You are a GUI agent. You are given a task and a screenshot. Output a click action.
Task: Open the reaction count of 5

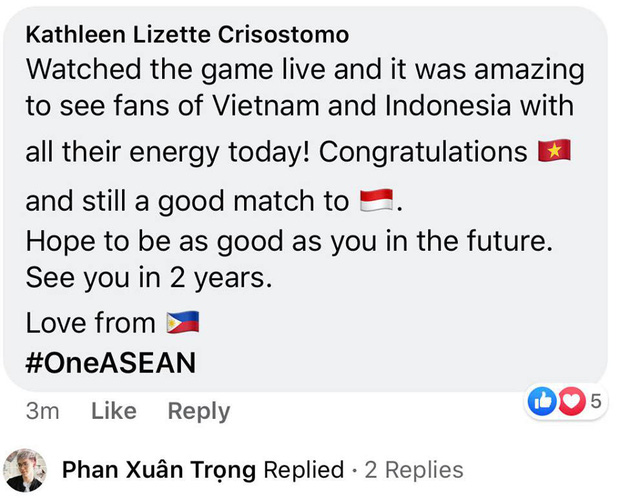[595, 402]
